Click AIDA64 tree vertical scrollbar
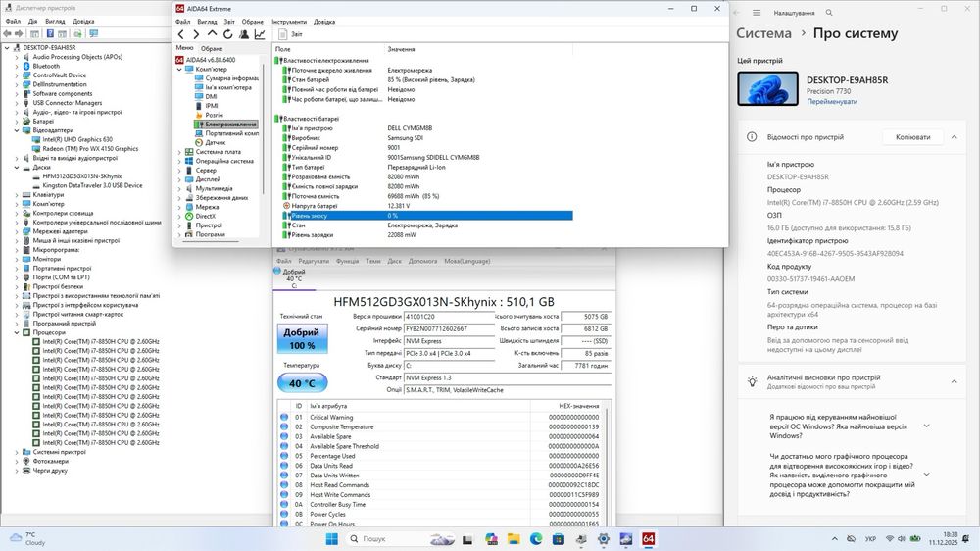This screenshot has height=551, width=980. (263, 128)
